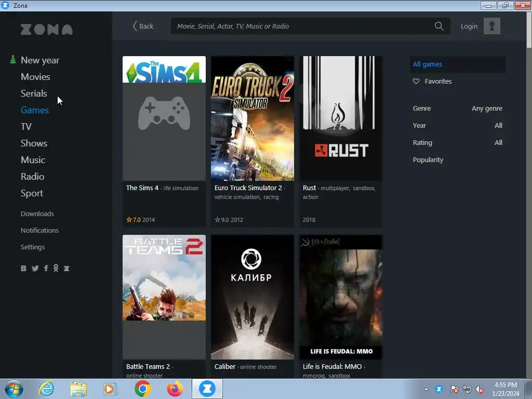Click the Rust title text

(310, 188)
